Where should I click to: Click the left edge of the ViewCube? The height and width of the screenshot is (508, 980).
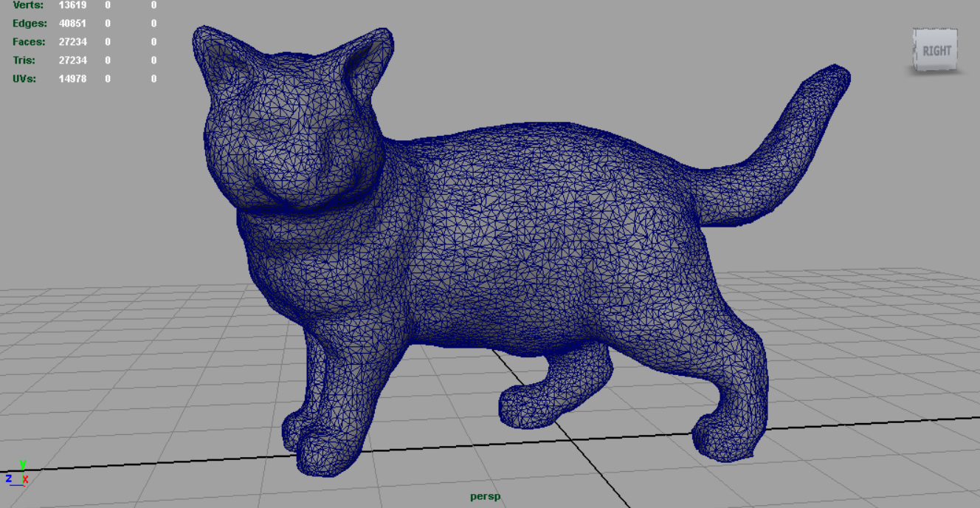coord(915,48)
